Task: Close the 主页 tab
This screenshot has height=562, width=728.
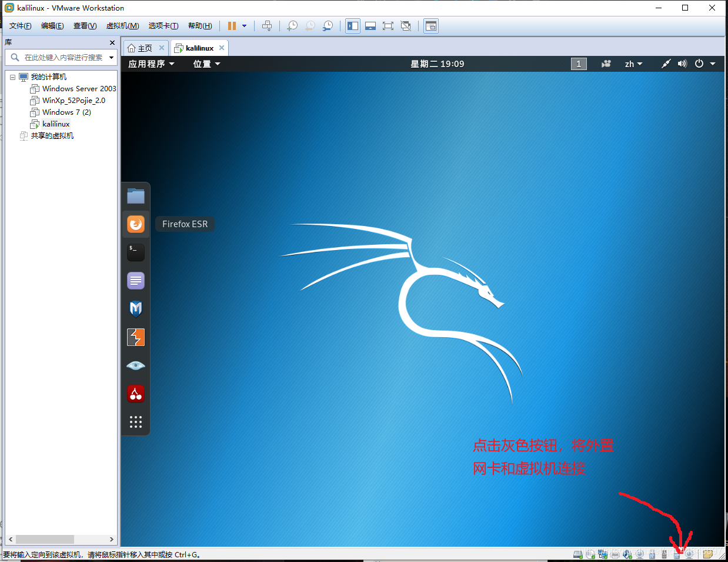Action: (162, 48)
